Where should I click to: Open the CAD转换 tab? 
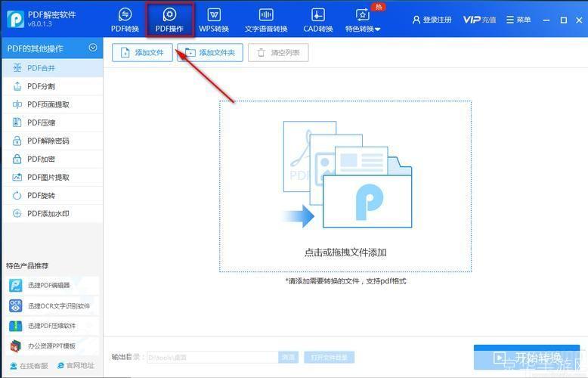pos(318,20)
